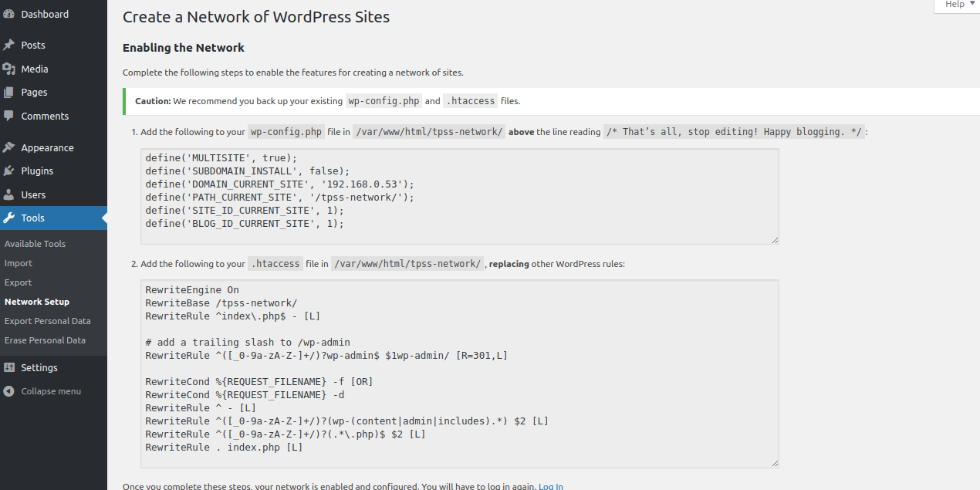980x490 pixels.
Task: Click the 'RewriteBase /tpss-network/' line
Action: pyautogui.click(x=221, y=303)
